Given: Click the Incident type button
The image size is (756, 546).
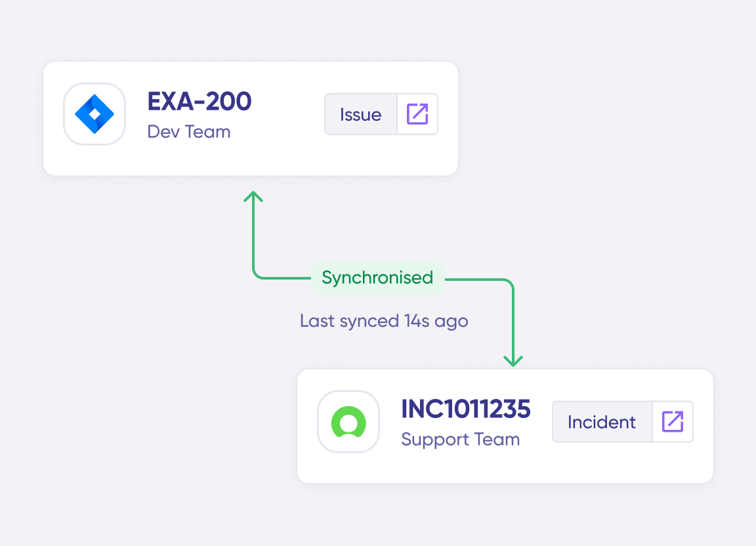Looking at the screenshot, I should [x=602, y=421].
